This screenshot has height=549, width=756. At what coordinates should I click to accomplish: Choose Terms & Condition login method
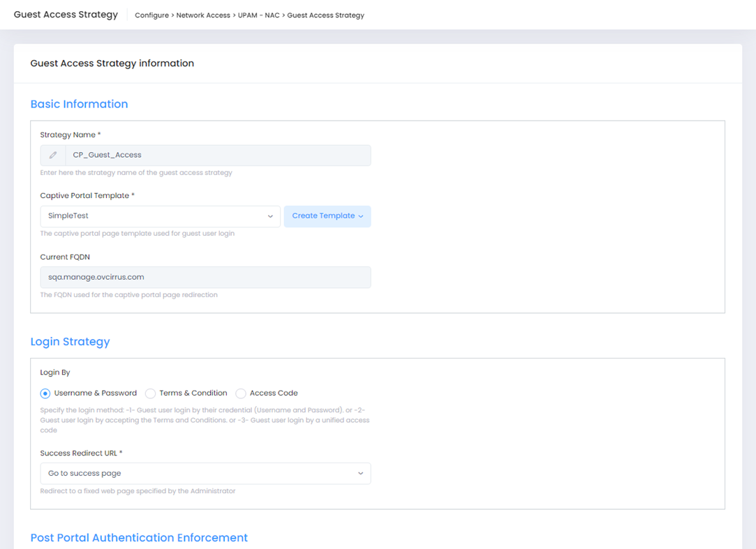[150, 393]
